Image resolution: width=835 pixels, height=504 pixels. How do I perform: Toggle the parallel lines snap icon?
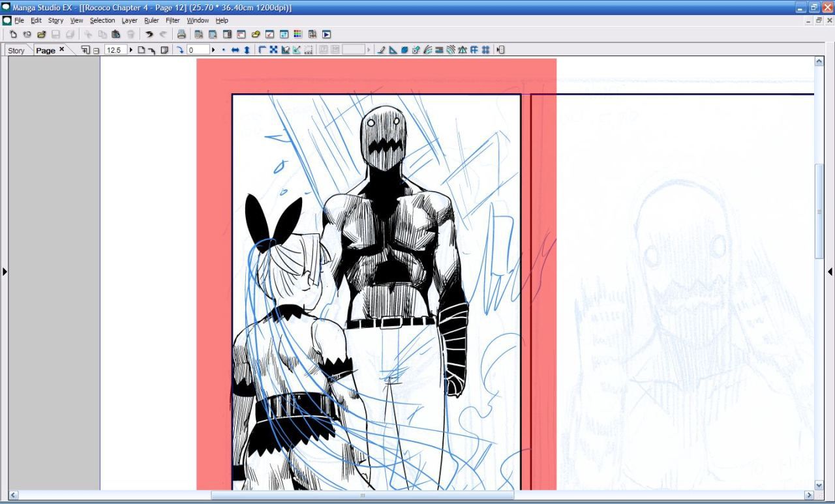[x=439, y=50]
